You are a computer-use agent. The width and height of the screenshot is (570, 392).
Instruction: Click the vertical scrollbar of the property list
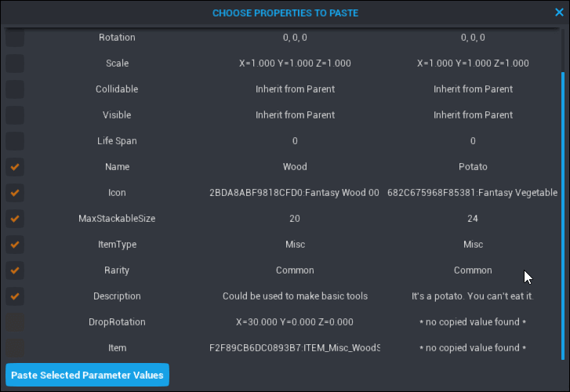click(x=561, y=196)
